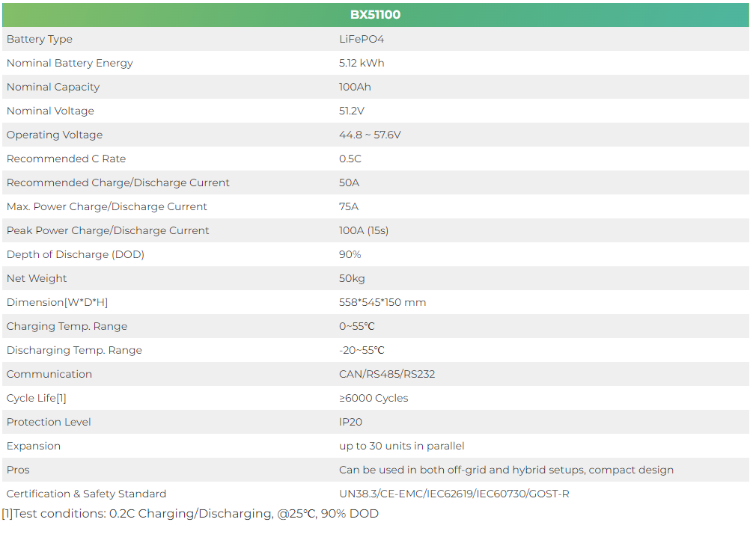Click the BX51100 table header
The height and width of the screenshot is (534, 756).
[x=375, y=15]
